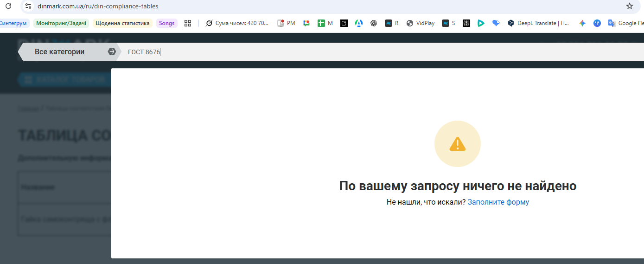The image size is (644, 264).
Task: Open the blue circular bookmark icon
Action: 597,23
